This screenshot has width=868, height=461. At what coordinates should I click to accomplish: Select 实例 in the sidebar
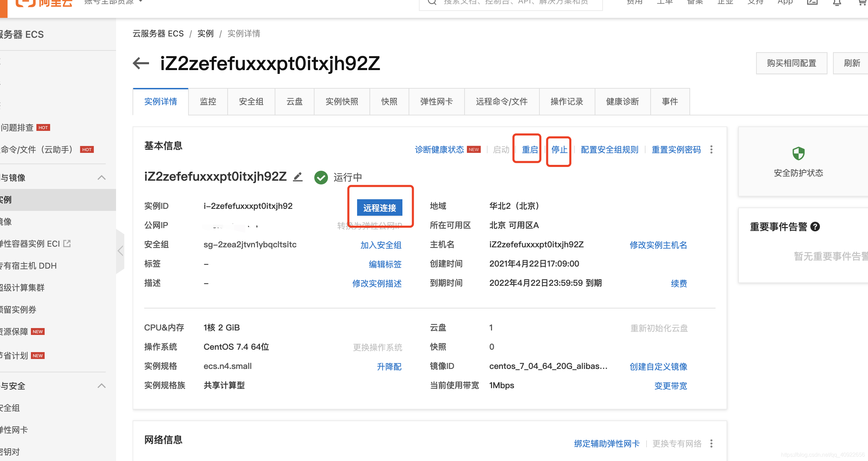[x=58, y=200]
